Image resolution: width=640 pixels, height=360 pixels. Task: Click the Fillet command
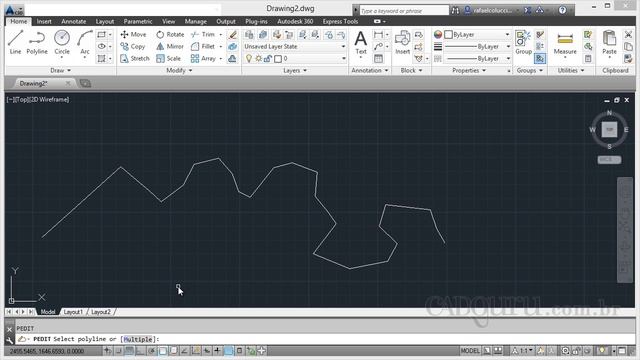click(x=203, y=47)
